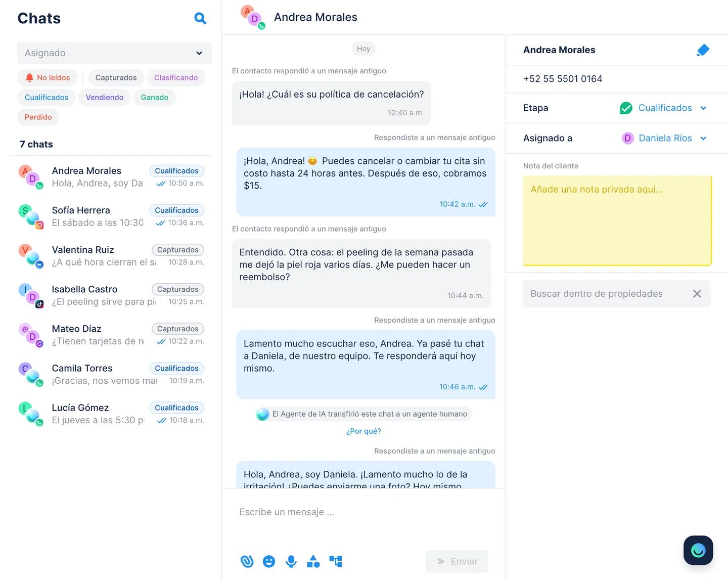Screen dimensions: 728x580
Task: Open the shapes templates icon
Action: point(313,561)
